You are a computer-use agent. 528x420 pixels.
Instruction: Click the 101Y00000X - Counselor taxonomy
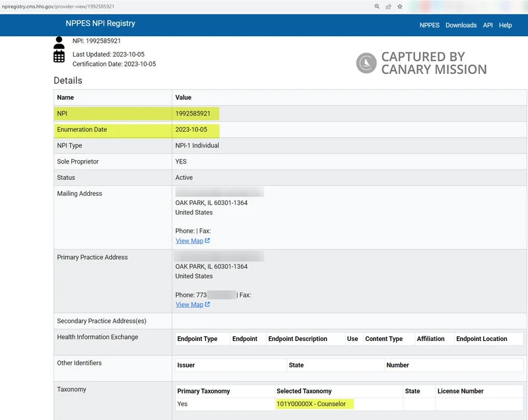pyautogui.click(x=311, y=404)
